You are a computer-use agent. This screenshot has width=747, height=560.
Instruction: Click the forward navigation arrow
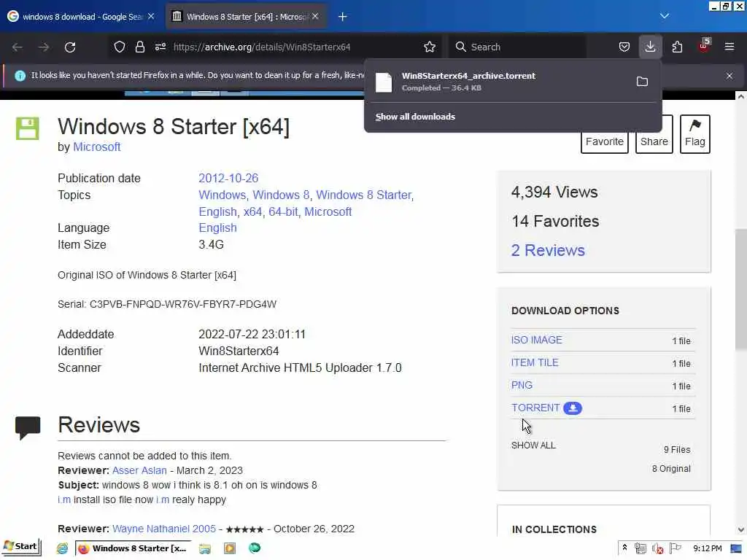(x=43, y=47)
